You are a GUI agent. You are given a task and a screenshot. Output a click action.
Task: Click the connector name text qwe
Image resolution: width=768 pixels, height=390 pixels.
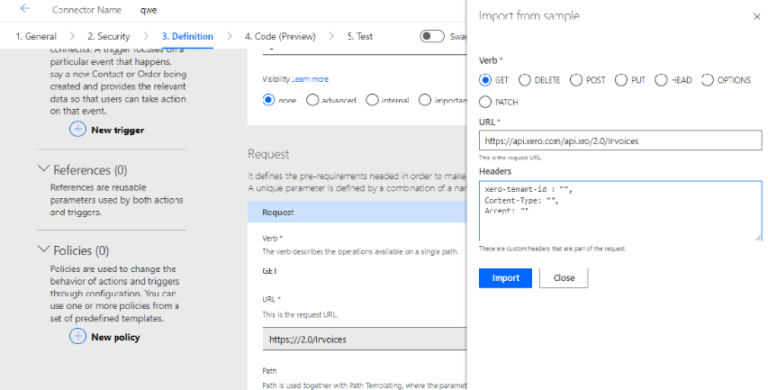pyautogui.click(x=148, y=10)
